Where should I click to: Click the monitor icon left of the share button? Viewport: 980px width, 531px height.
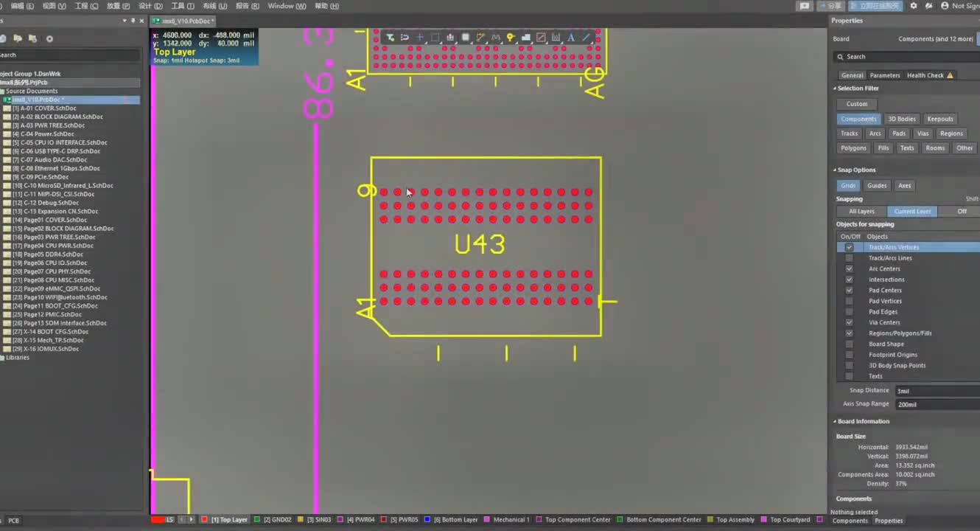click(805, 6)
